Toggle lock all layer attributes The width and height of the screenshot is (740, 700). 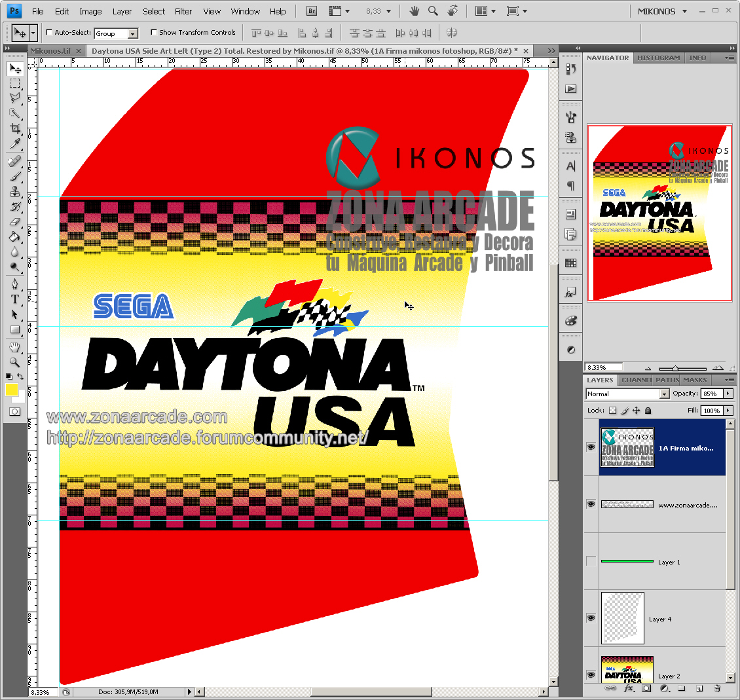648,411
